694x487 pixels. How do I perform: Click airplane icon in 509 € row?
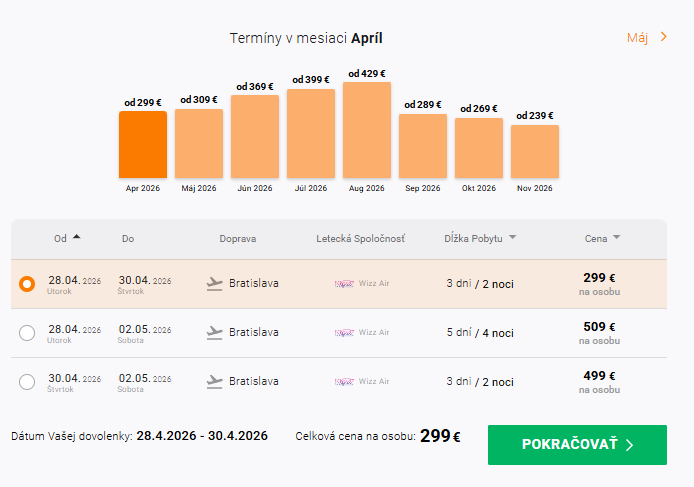pyautogui.click(x=214, y=332)
